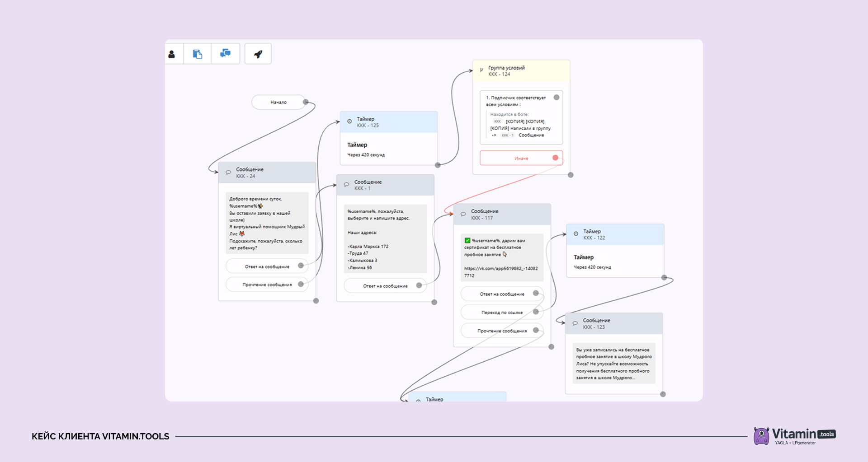This screenshot has height=462, width=868.
Task: Click the copy documents toolbar icon
Action: click(198, 54)
